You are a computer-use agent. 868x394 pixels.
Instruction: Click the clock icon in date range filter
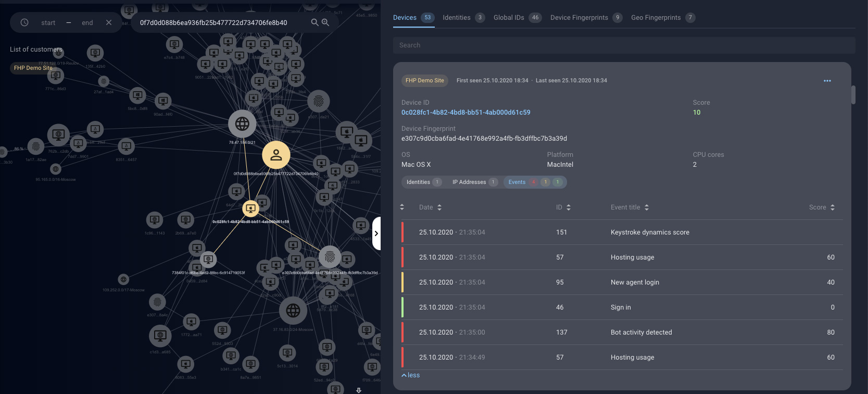(24, 22)
